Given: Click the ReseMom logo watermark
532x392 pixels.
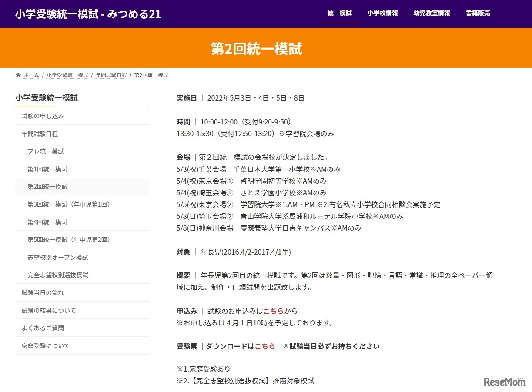Looking at the screenshot, I should pyautogui.click(x=505, y=382).
